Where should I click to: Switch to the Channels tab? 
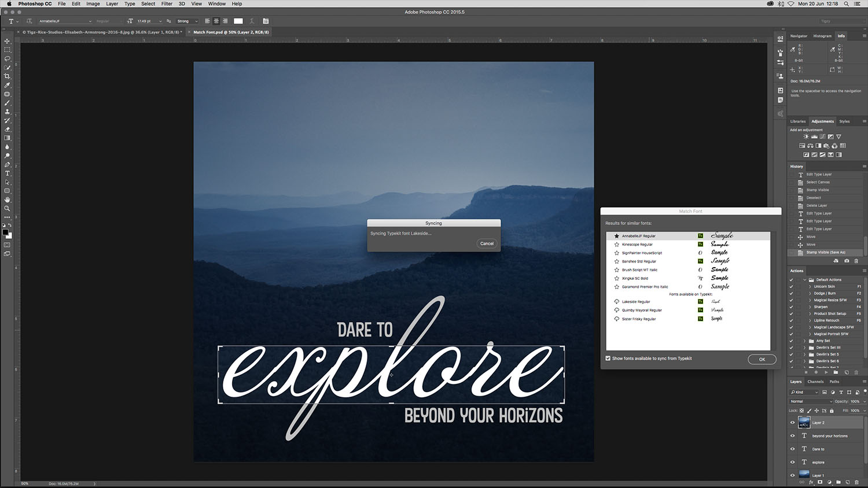pos(815,382)
